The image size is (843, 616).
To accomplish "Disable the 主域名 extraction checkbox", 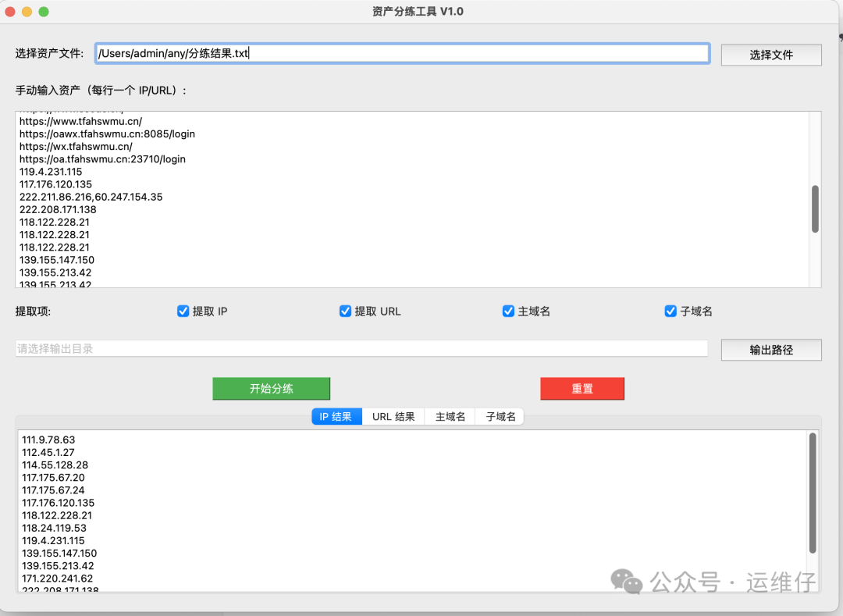I will tap(509, 311).
